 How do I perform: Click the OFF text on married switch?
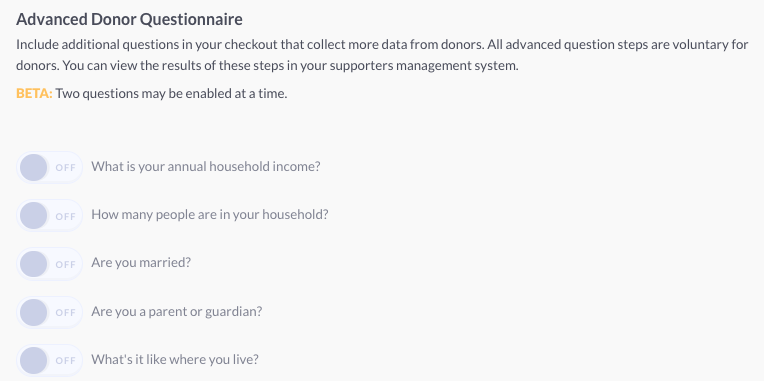coord(65,264)
